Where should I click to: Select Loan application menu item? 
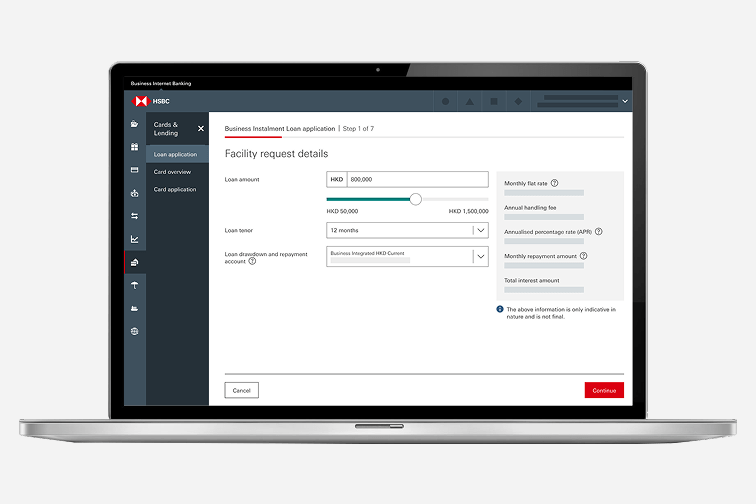click(177, 154)
